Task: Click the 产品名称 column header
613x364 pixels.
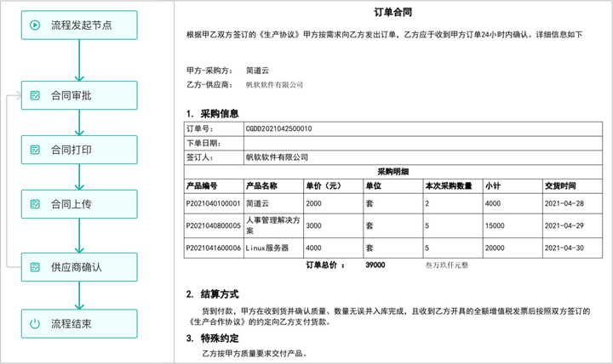Action: [x=261, y=186]
